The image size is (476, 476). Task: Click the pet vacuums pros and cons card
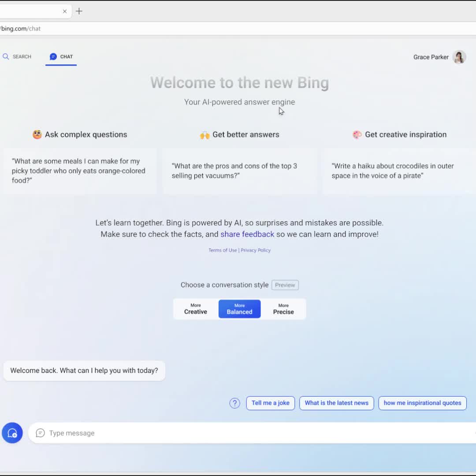click(240, 171)
